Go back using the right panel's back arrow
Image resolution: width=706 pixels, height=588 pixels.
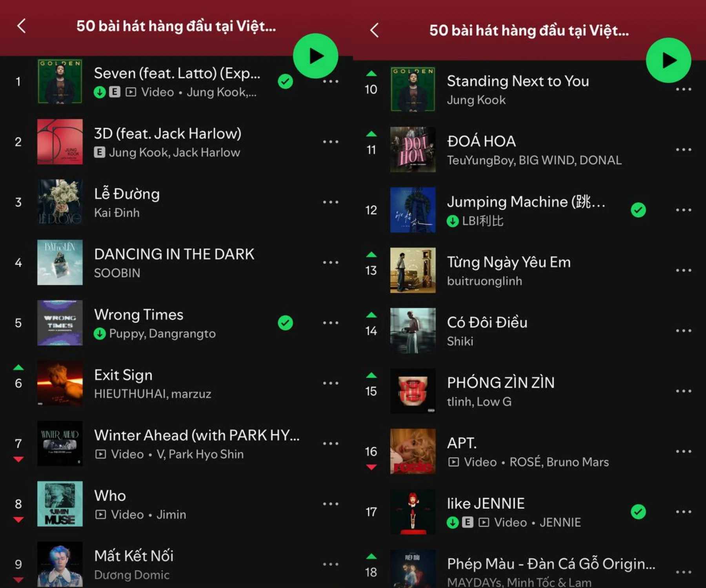pyautogui.click(x=375, y=30)
